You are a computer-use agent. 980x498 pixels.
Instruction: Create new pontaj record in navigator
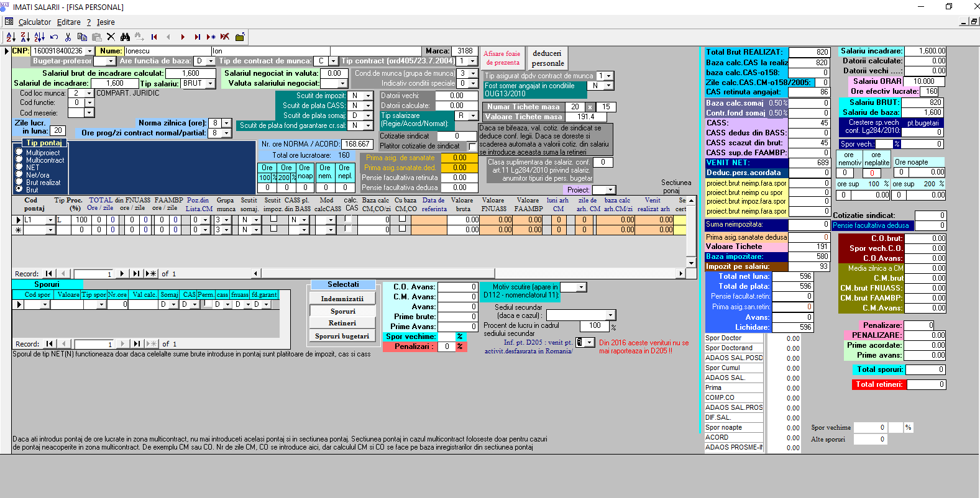(150, 273)
